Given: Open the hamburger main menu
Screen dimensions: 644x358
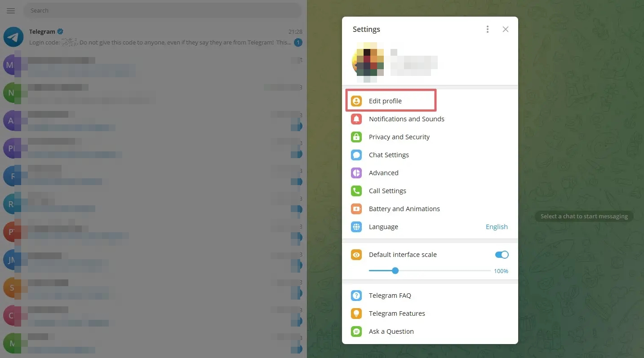Looking at the screenshot, I should pyautogui.click(x=11, y=10).
